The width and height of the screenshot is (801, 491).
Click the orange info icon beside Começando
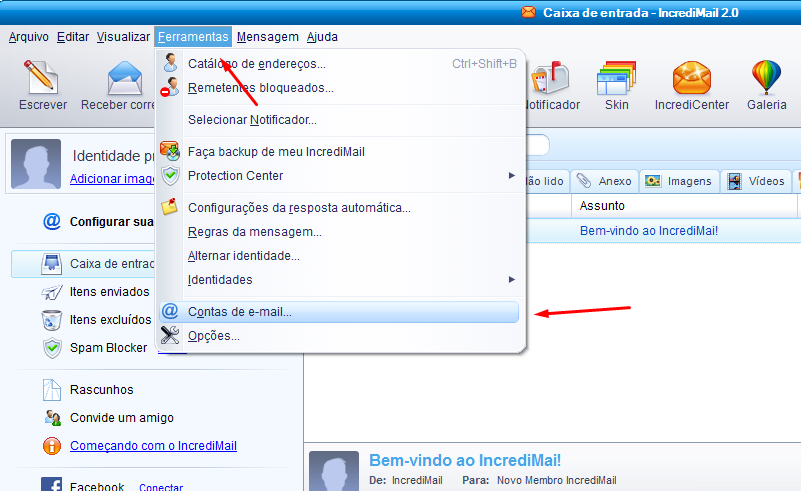point(52,446)
